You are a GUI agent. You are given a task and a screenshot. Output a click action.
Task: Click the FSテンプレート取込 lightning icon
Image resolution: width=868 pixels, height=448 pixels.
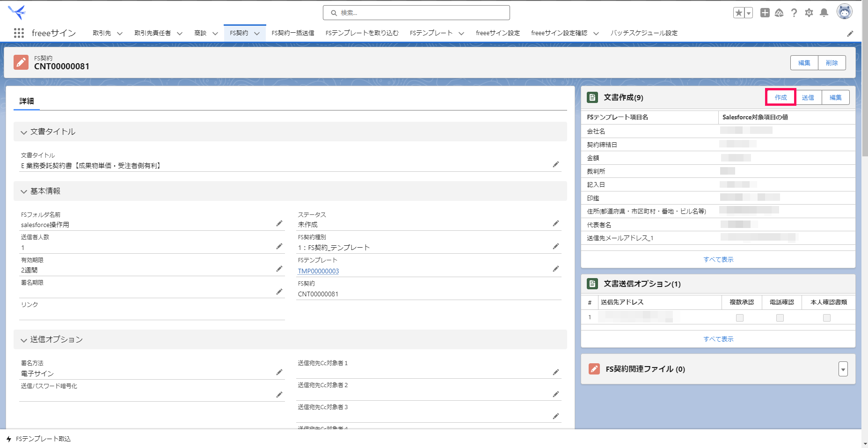(9, 439)
